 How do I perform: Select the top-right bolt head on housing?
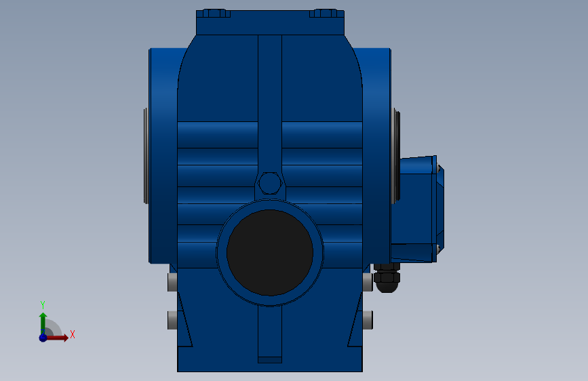pyautogui.click(x=324, y=14)
